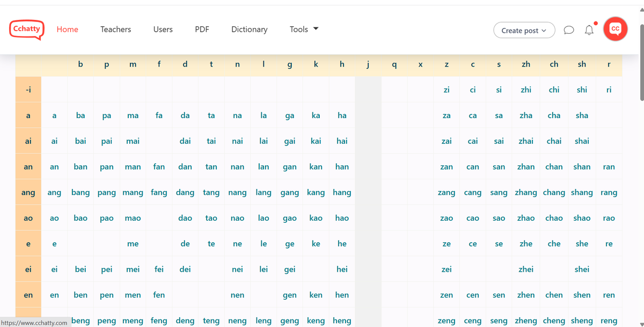Click the 'ang' final row header

(x=28, y=192)
